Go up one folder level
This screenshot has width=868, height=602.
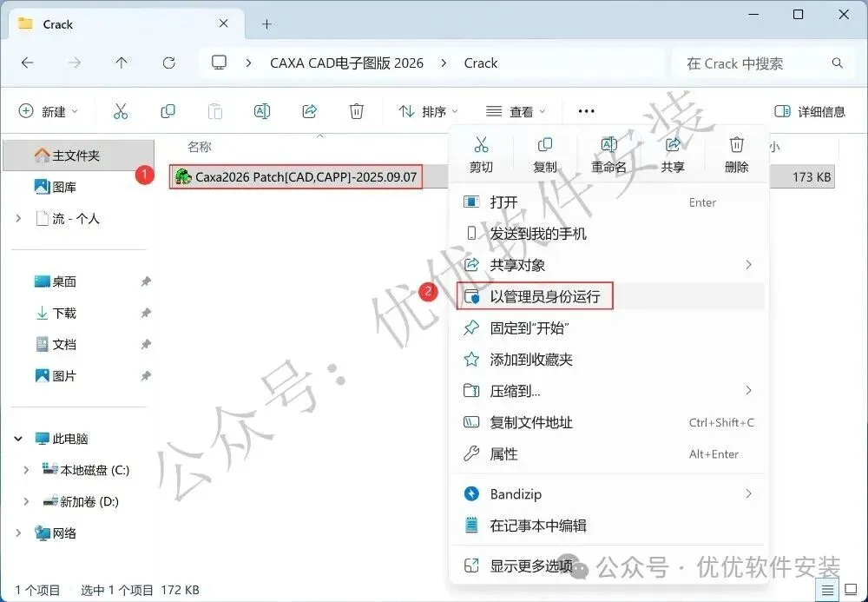pyautogui.click(x=122, y=63)
